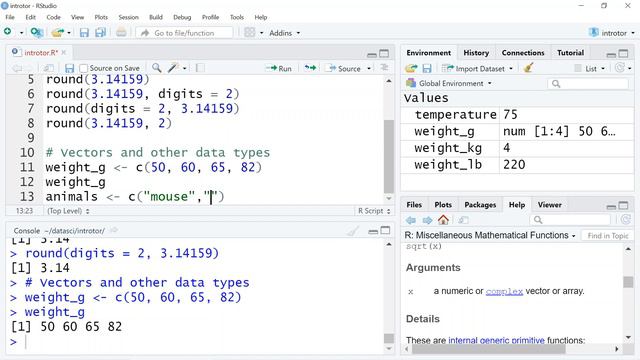Open the Tools menu
The image size is (640, 360).
point(237,17)
